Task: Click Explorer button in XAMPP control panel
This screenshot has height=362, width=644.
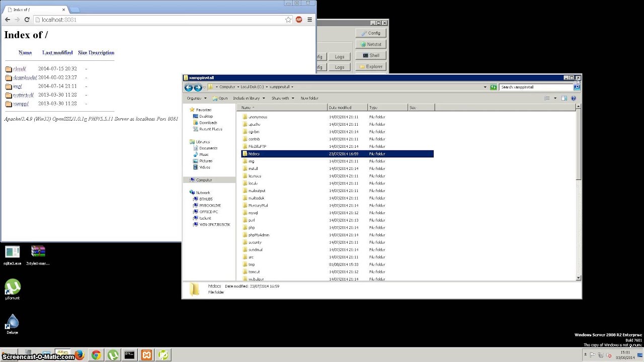Action: click(x=371, y=66)
